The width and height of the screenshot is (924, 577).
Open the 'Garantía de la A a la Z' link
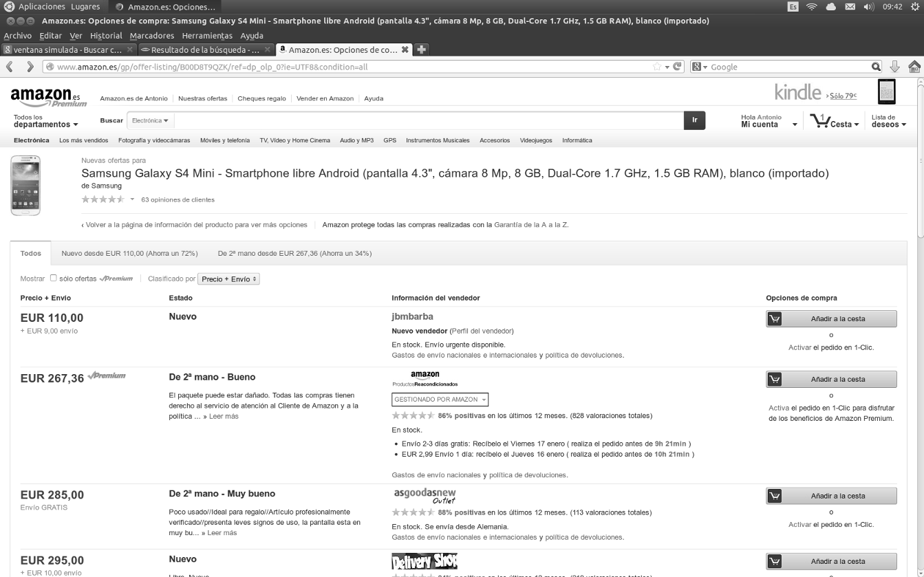(531, 225)
